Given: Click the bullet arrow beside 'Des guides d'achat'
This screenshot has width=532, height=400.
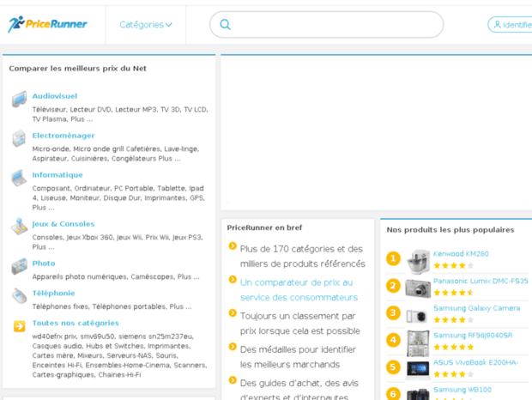Looking at the screenshot, I should point(233,380).
